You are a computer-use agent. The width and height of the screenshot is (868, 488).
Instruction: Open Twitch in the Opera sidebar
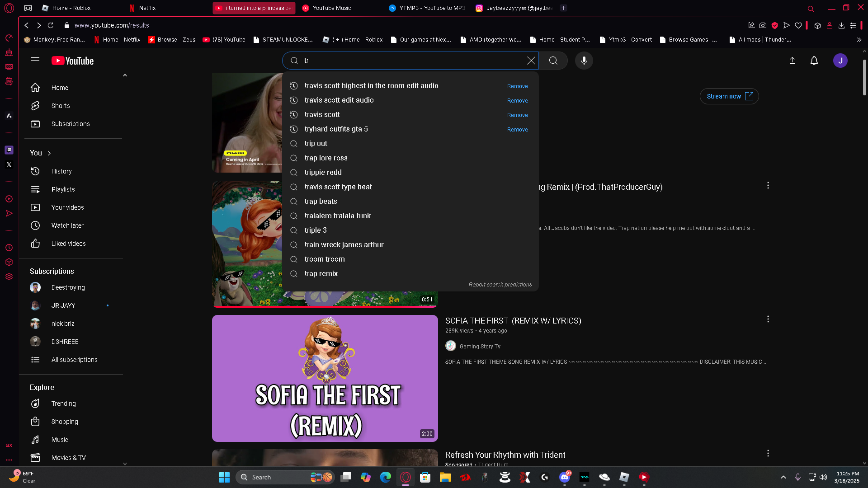point(9,150)
